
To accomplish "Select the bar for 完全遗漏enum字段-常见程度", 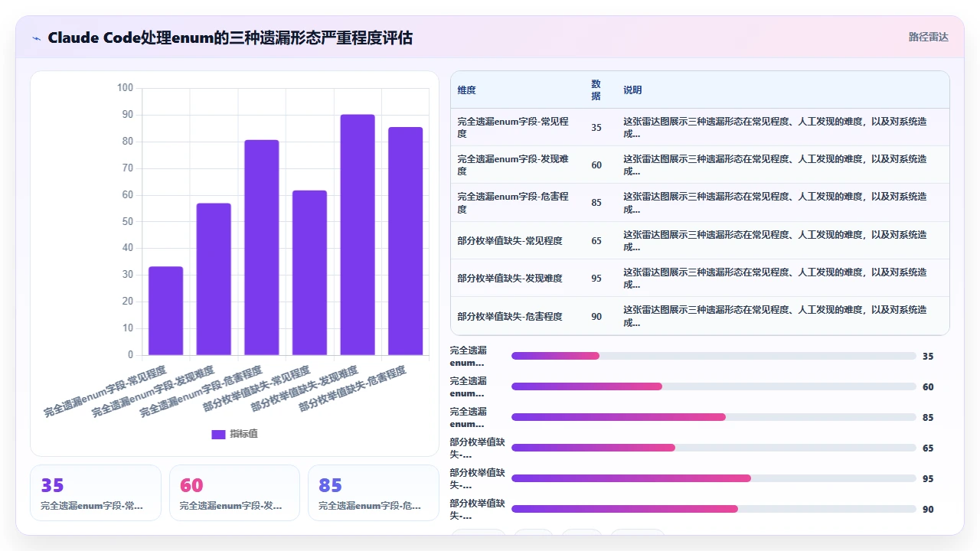I will pos(165,311).
